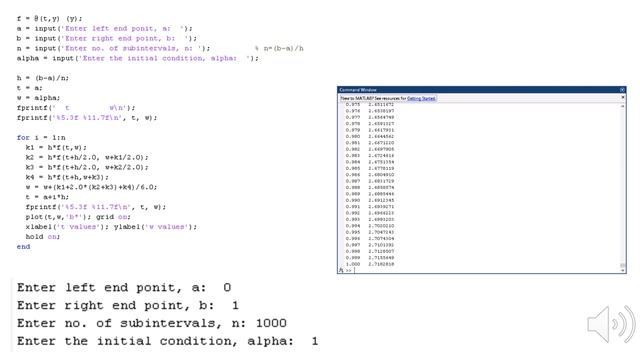Select the output row for t = 0.980
The image size is (640, 360).
coord(370,136)
